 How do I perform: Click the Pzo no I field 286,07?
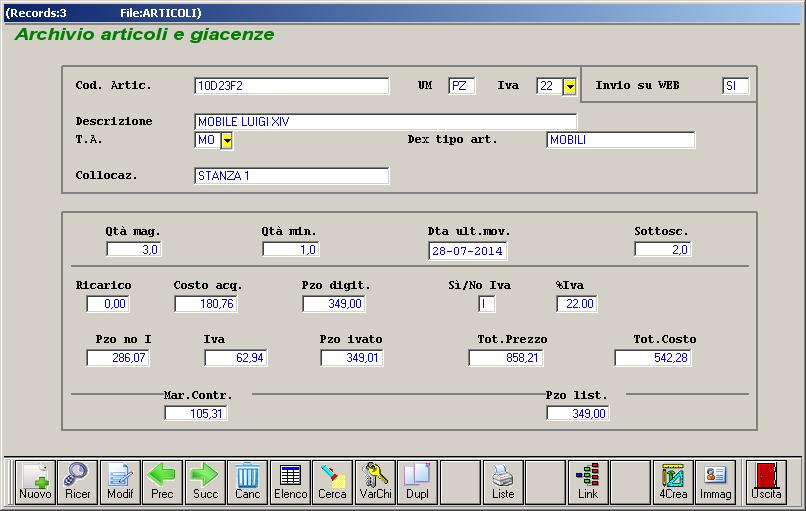click(118, 358)
